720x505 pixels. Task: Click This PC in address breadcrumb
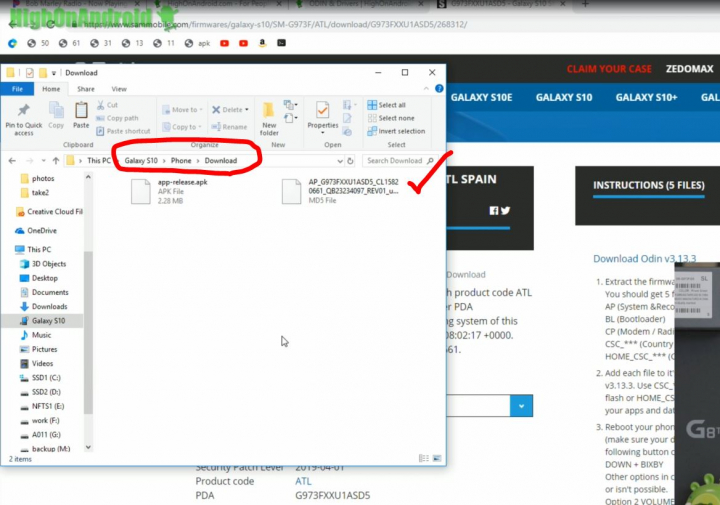(x=99, y=161)
